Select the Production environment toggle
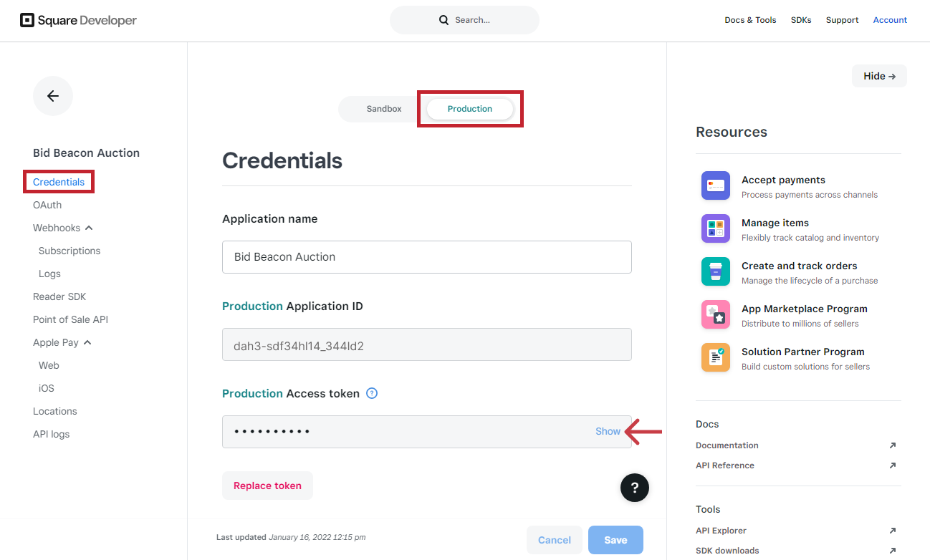Screen dimensions: 930x560 [470, 109]
